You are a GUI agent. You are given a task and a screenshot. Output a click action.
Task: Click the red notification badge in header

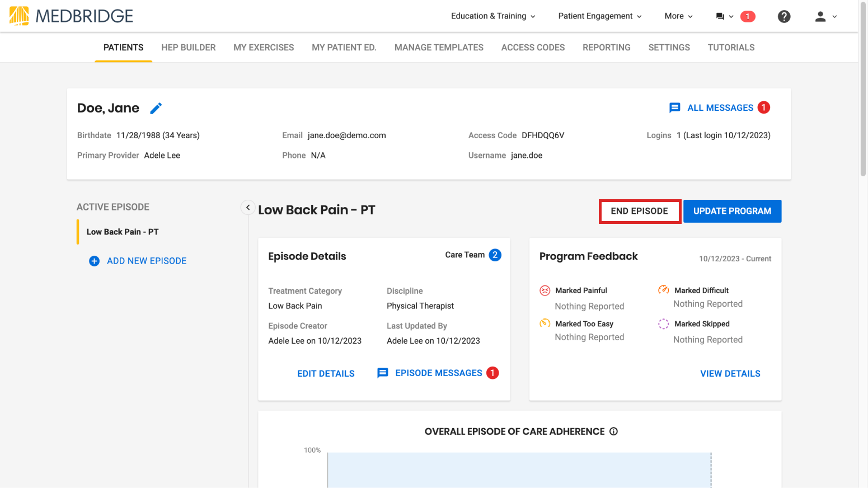[x=748, y=16]
